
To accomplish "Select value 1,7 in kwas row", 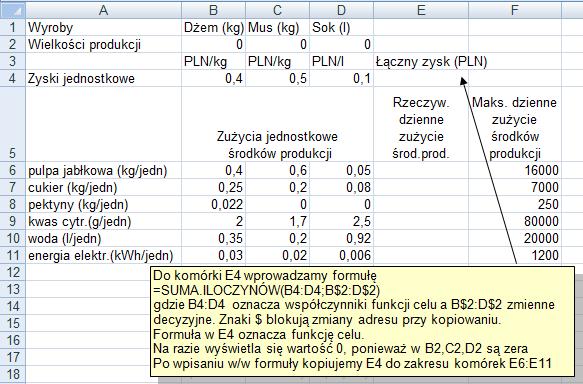I will (277, 221).
